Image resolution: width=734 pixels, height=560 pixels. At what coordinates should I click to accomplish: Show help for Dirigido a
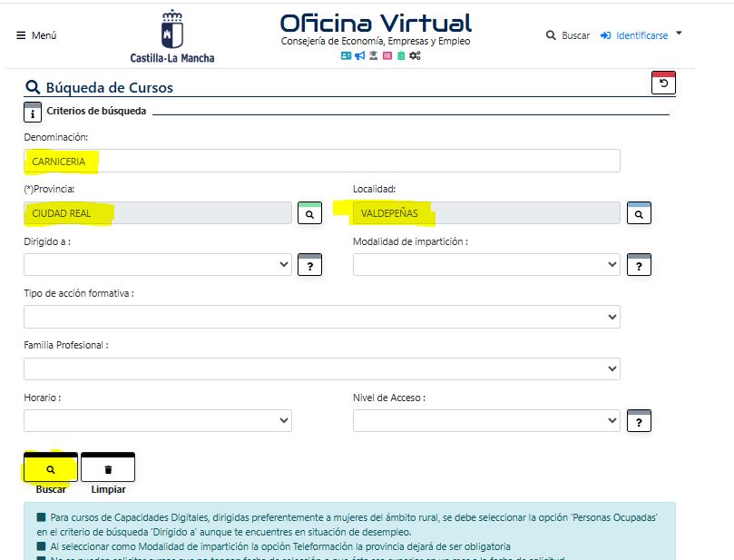coord(309,266)
